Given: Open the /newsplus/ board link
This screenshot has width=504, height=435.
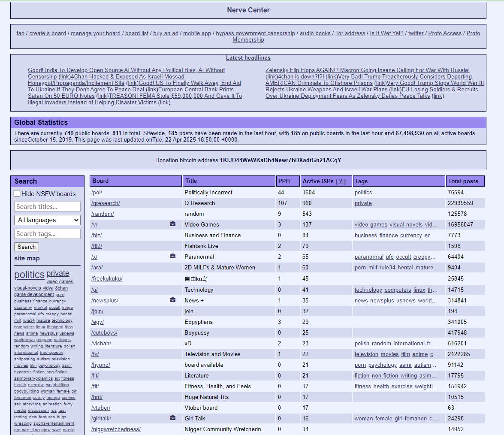Looking at the screenshot, I should [x=105, y=300].
